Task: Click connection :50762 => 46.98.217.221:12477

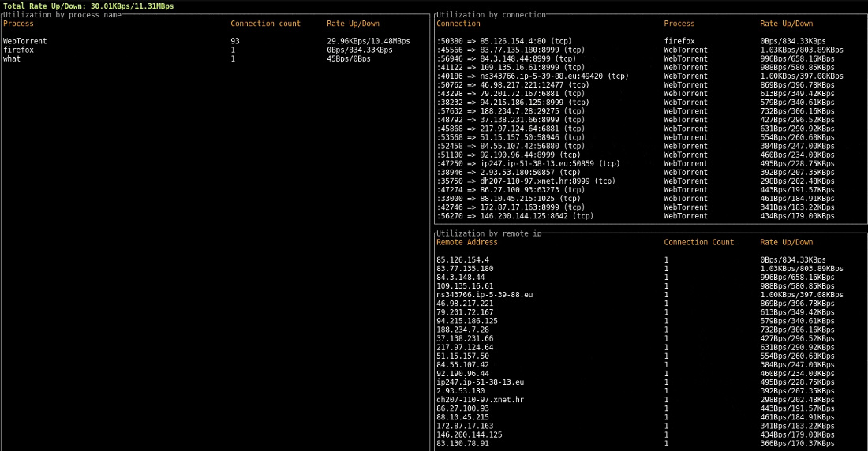Action: point(512,85)
